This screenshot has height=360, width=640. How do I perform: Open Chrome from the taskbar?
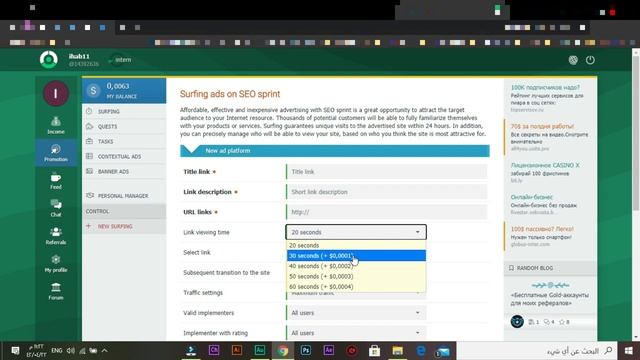[x=283, y=351]
